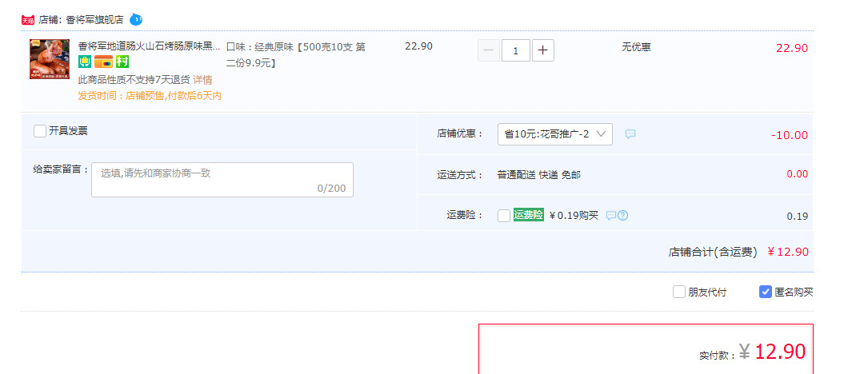This screenshot has height=374, width=848.
Task: Click the green 村 service badge
Action: 122,62
